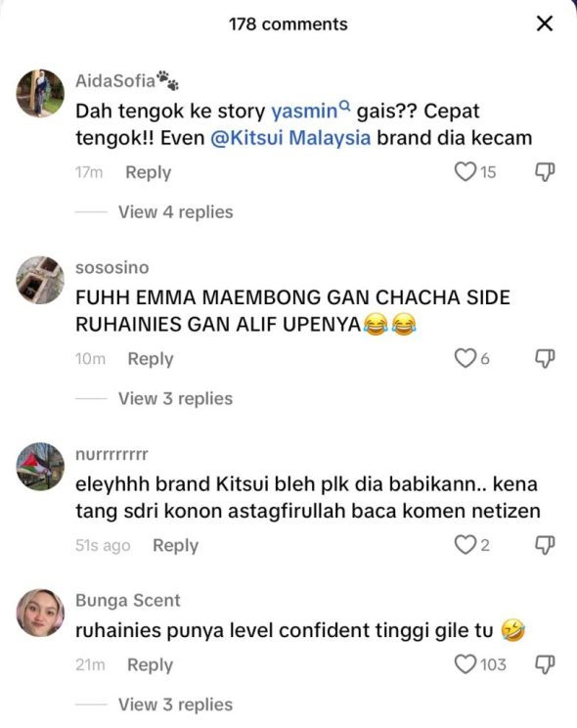Image resolution: width=577 pixels, height=728 pixels.
Task: Open Bunga Scent's profile picture
Action: pos(40,613)
